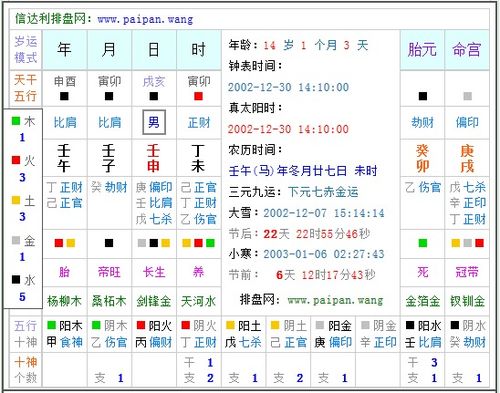Click the blue 钟表时间 value 2002-12-30 14:10:00
This screenshot has width=500, height=393.
(x=288, y=87)
